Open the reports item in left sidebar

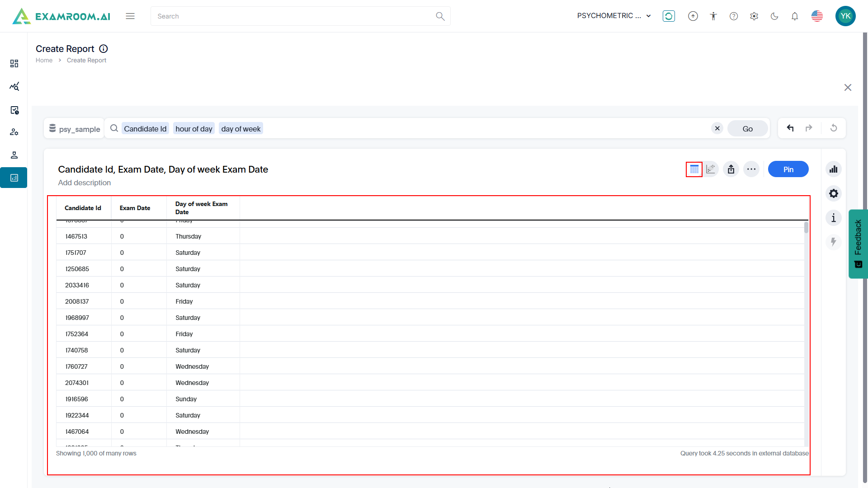coord(14,178)
